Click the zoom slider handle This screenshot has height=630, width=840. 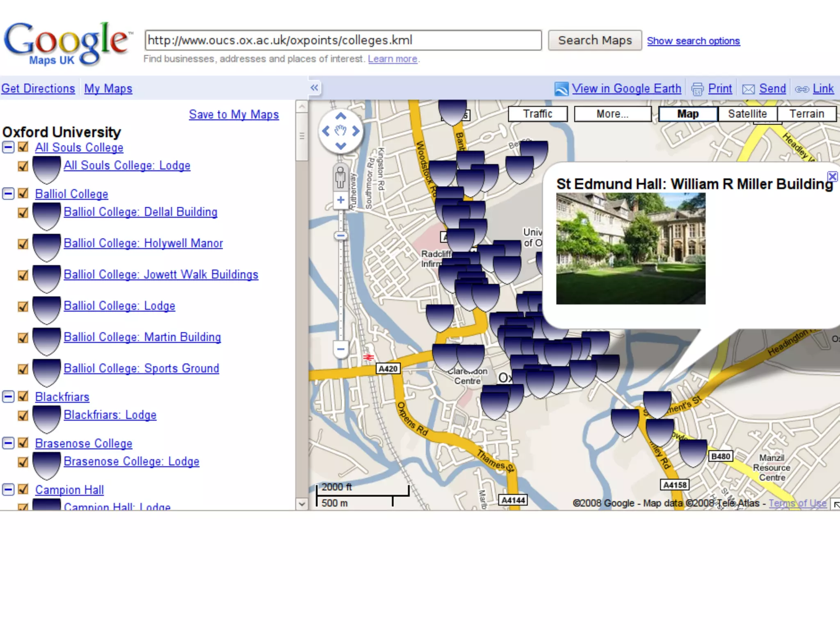tap(340, 236)
